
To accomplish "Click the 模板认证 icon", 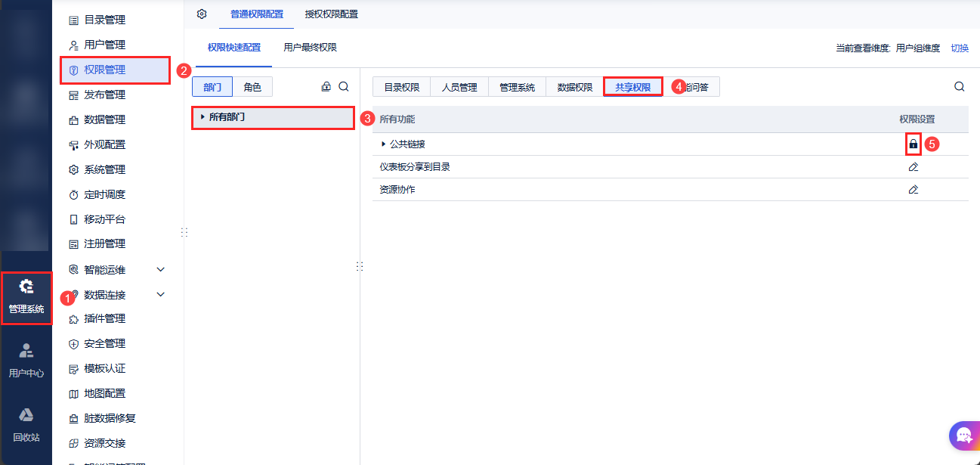I will click(x=73, y=368).
